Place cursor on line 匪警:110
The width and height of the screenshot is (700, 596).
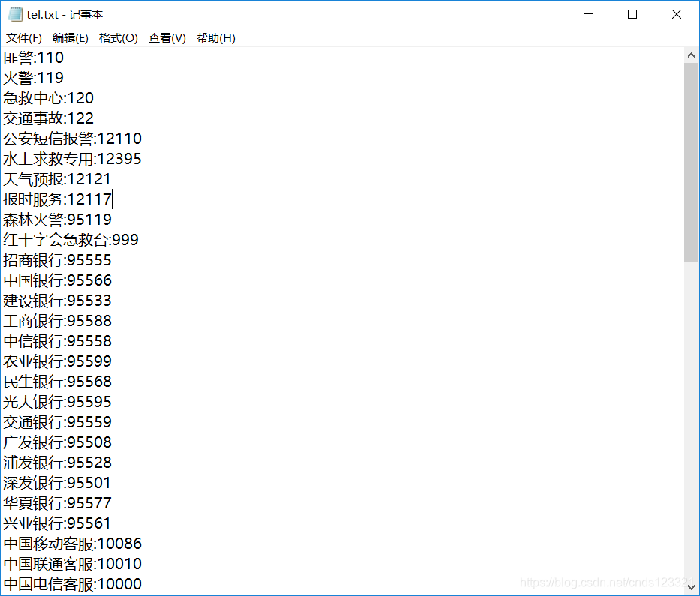pyautogui.click(x=34, y=58)
